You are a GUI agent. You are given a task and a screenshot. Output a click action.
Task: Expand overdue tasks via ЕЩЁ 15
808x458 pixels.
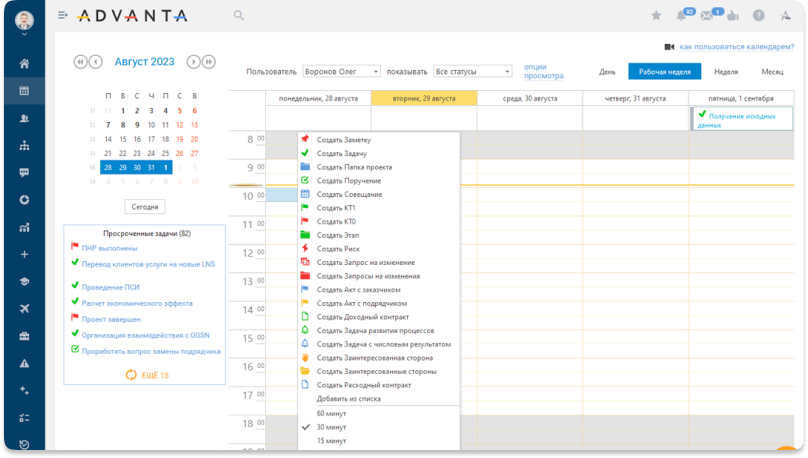click(146, 375)
